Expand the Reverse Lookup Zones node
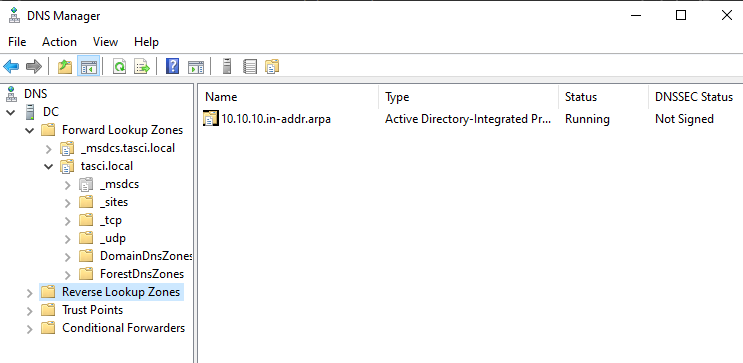 30,293
